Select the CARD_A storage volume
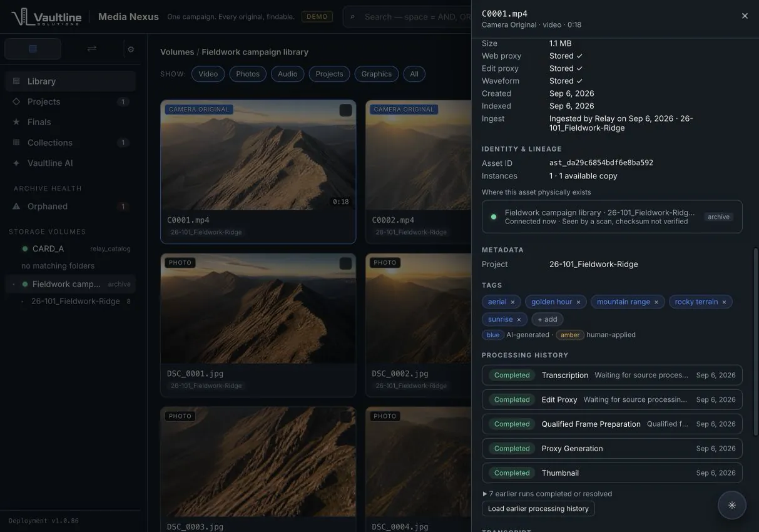Viewport: 759px width, 532px height. tap(70, 248)
